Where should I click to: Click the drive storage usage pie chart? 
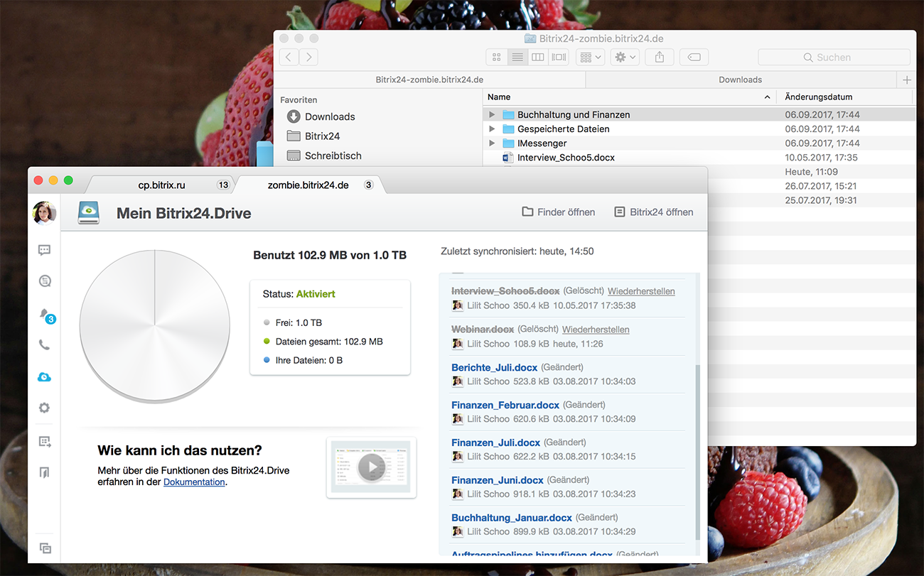click(x=155, y=327)
